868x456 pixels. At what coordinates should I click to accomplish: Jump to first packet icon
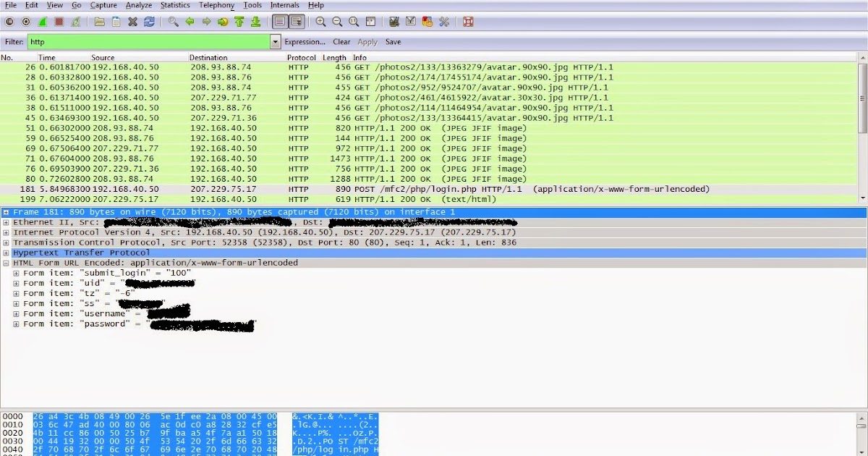coord(239,22)
